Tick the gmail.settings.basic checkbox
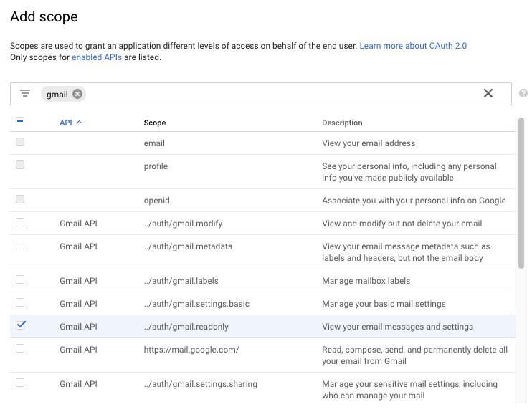 pos(20,302)
